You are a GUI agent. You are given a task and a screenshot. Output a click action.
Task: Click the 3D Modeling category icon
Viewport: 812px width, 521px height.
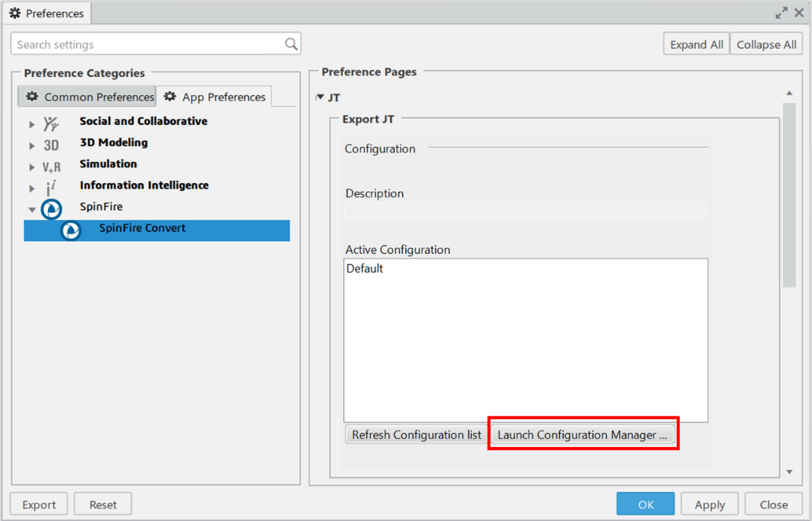(x=52, y=146)
